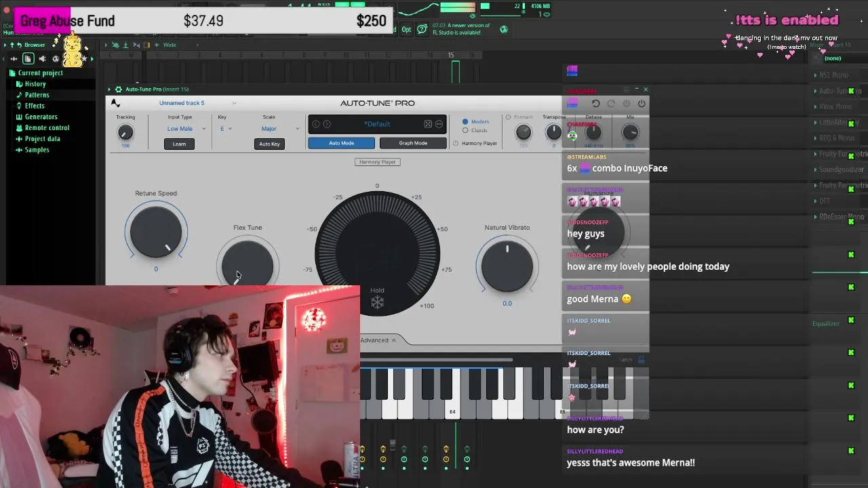Viewport: 868px width, 488px height.
Task: Click the Retune Speed knob
Action: tap(156, 232)
